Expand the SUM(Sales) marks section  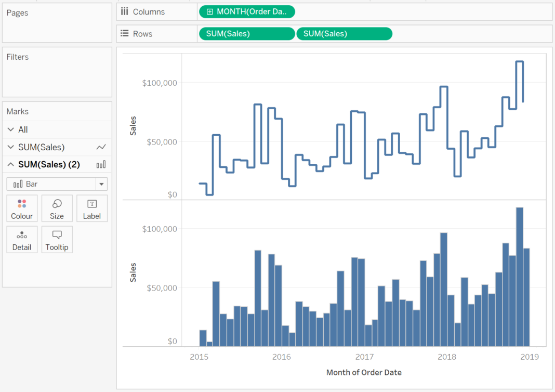point(10,147)
